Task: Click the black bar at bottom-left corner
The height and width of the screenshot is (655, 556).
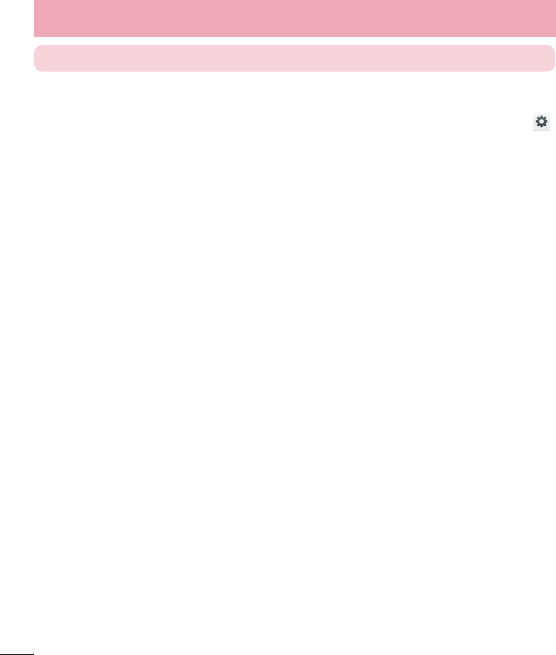Action: click(17, 654)
